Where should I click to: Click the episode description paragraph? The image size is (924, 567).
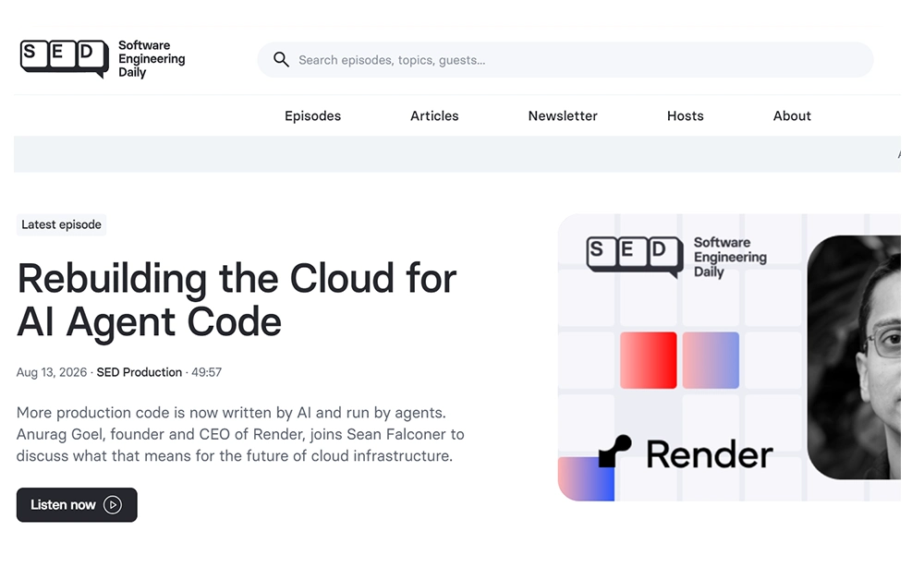pos(240,434)
